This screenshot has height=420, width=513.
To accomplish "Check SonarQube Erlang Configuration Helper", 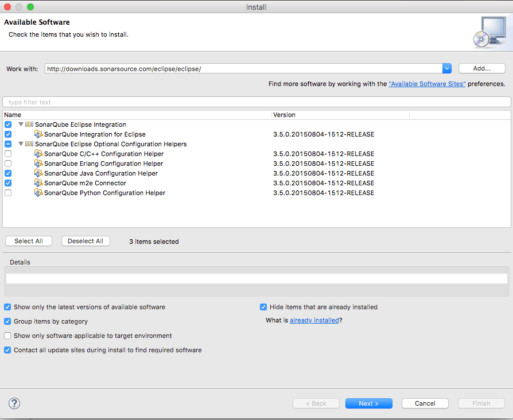I will click(x=8, y=164).
